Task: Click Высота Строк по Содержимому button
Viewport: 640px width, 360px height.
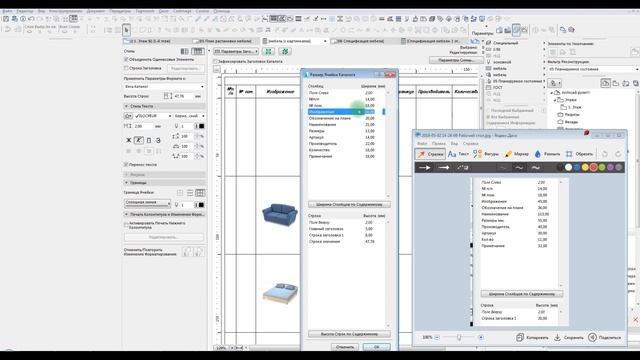Action: point(349,334)
